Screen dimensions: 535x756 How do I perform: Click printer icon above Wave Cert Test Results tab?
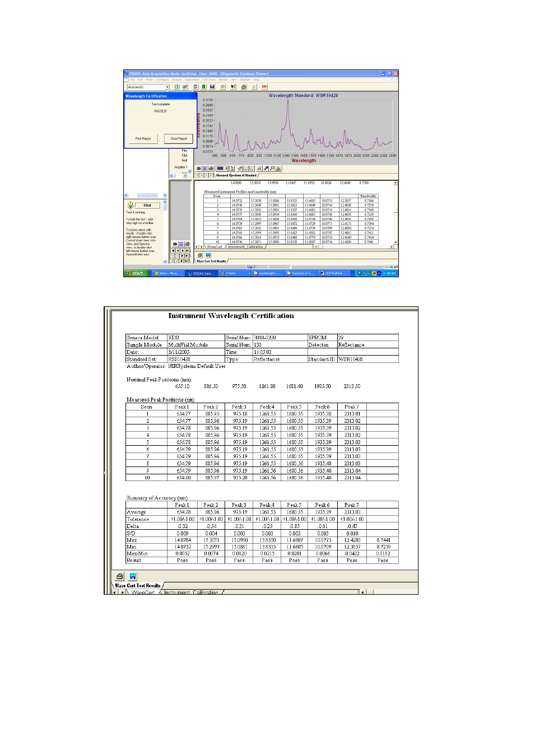[200, 255]
